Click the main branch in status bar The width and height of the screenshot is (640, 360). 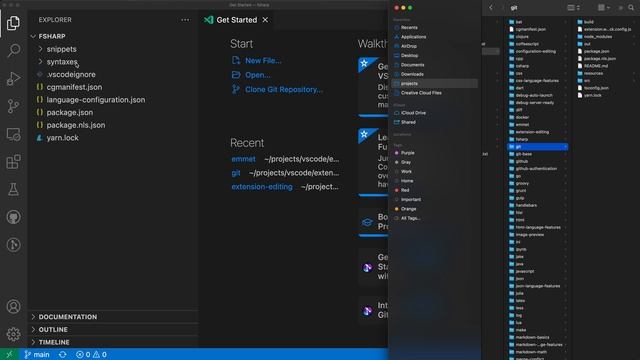pos(37,354)
